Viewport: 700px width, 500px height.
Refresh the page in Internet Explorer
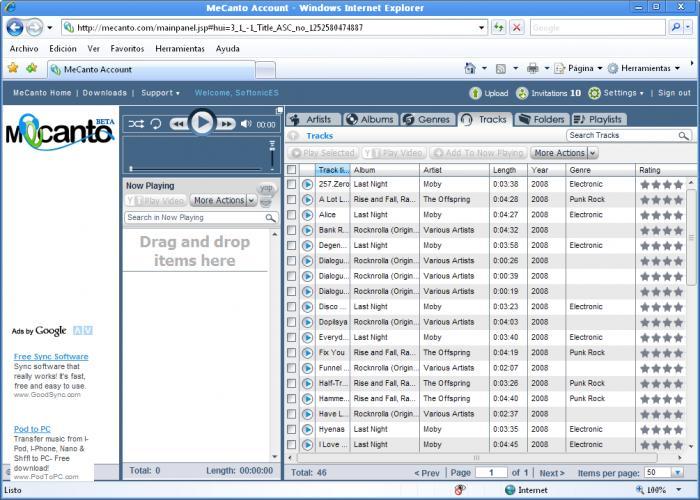click(499, 28)
